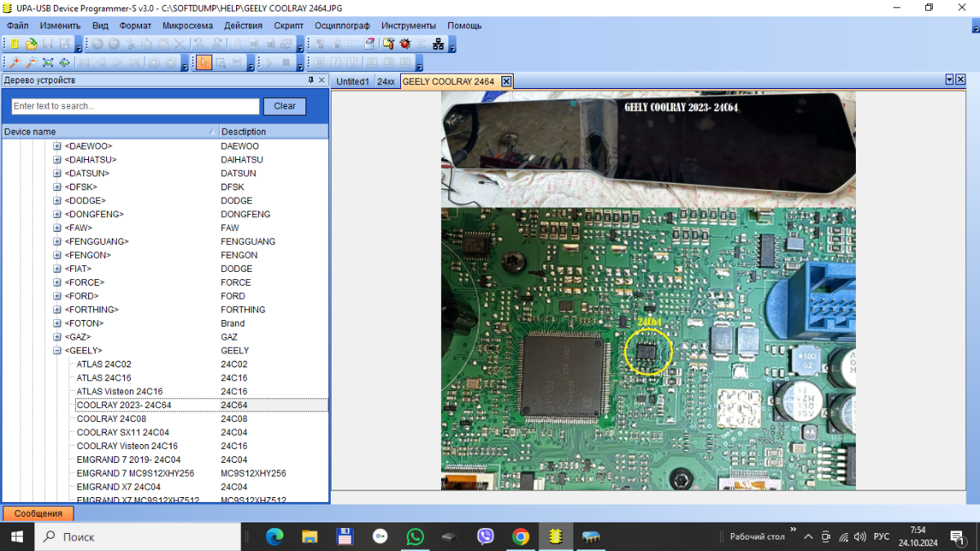Open file using the folder icon
Image resolution: width=980 pixels, height=551 pixels.
coord(31,43)
